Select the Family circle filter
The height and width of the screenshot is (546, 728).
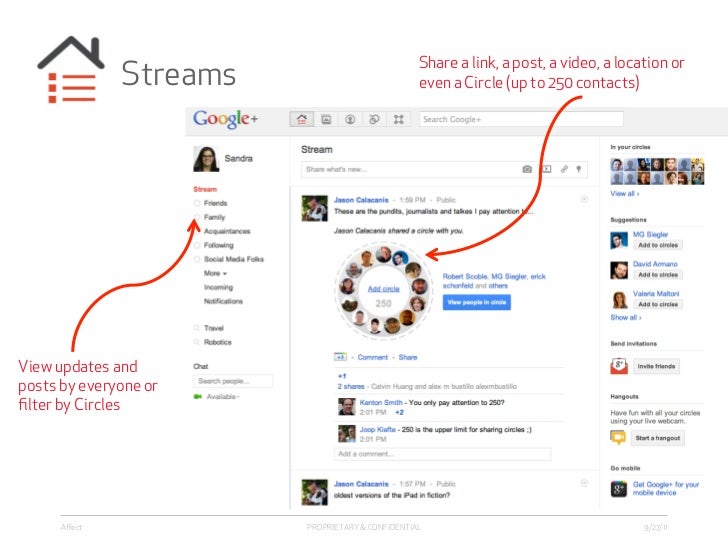pos(214,217)
